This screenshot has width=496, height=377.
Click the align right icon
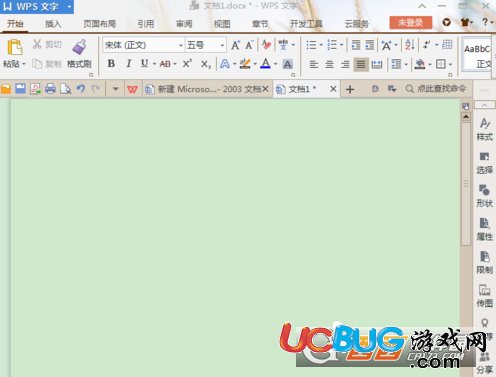345,64
